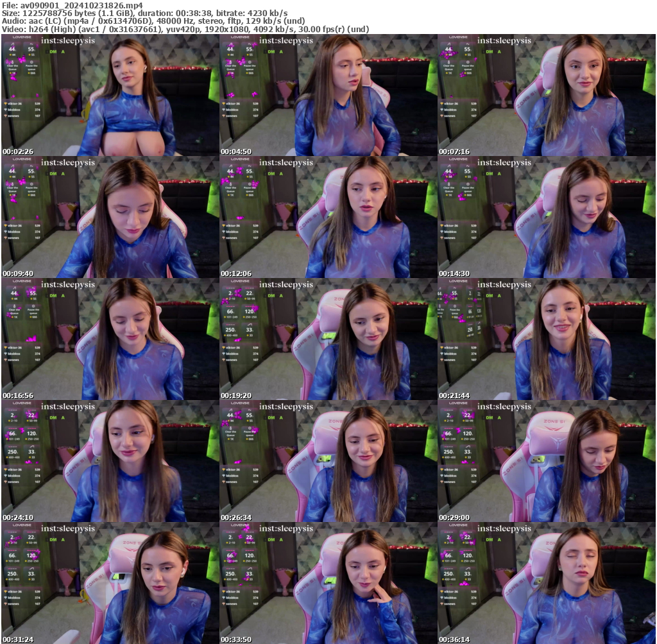Click the silver trophy beside bksbkss
This screenshot has width=657, height=644.
(x=5, y=110)
